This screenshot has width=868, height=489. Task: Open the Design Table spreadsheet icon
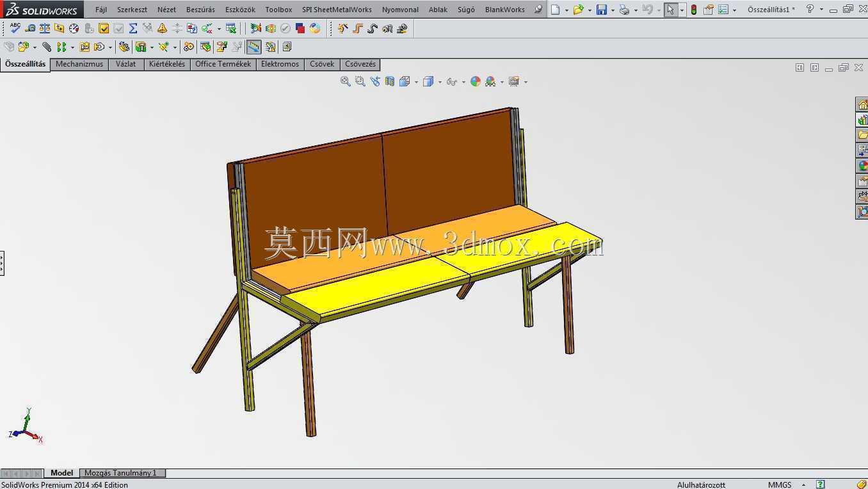pos(231,28)
